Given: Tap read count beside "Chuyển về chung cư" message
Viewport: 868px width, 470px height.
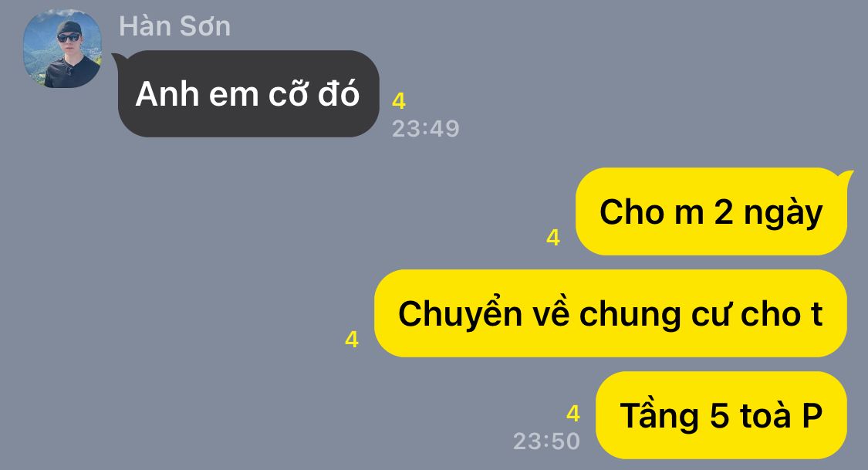Looking at the screenshot, I should pos(352,340).
